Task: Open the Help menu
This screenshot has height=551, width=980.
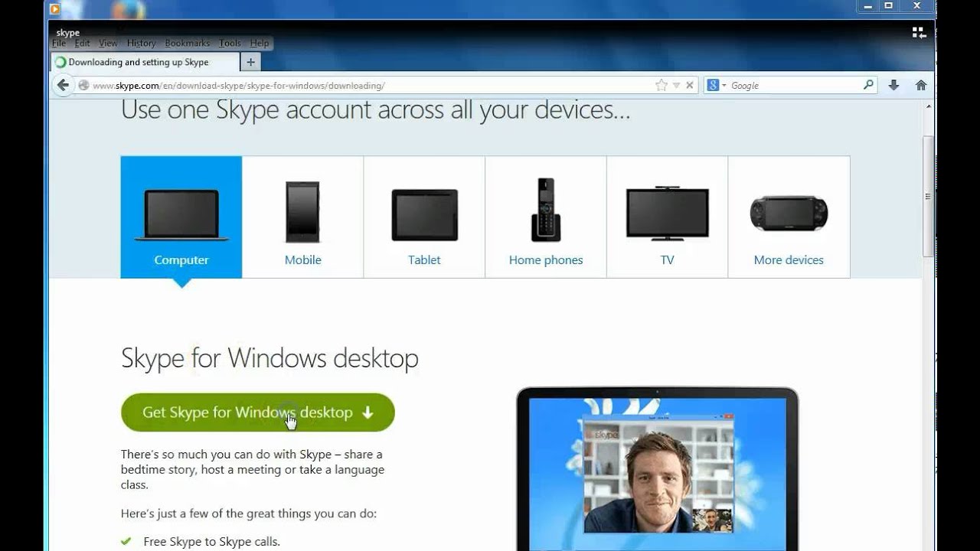Action: [260, 44]
